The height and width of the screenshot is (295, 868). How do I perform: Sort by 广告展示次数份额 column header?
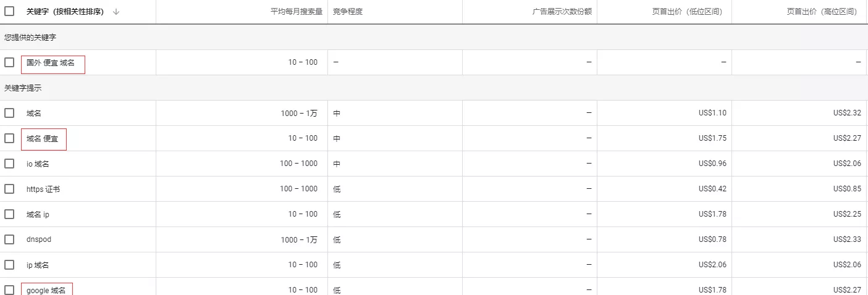562,12
